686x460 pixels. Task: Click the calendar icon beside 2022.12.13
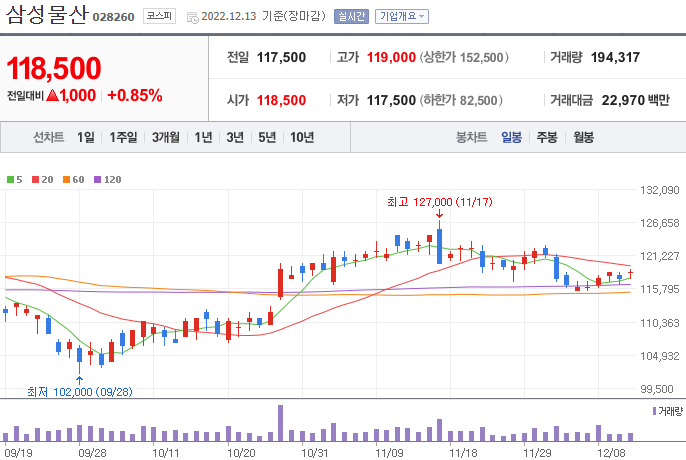click(192, 18)
